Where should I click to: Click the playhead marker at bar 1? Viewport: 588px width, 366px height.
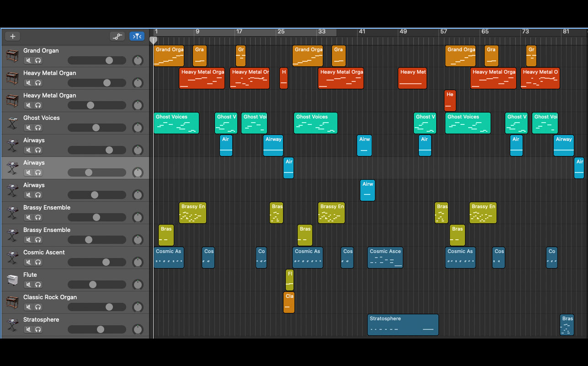tap(154, 40)
